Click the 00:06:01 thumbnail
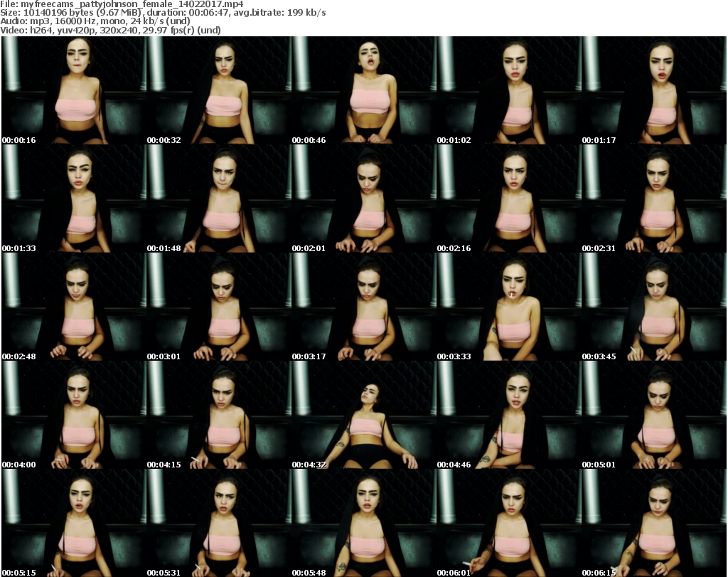 click(508, 523)
